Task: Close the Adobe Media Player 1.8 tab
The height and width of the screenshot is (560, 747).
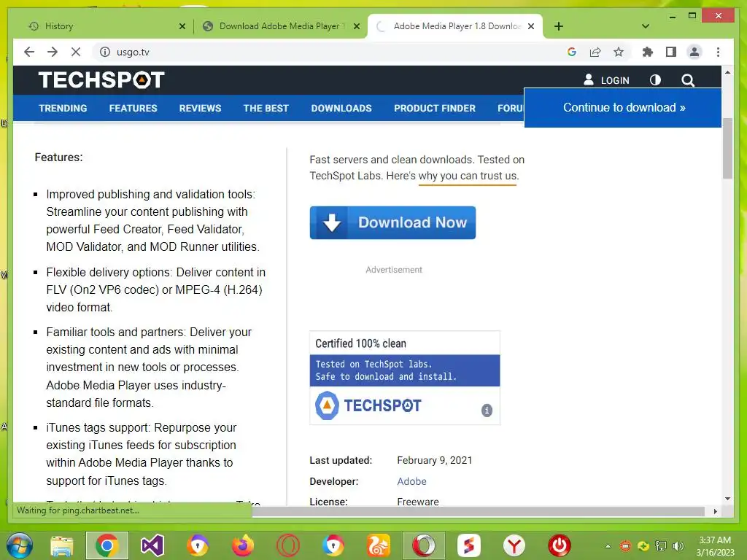Action: tap(531, 26)
